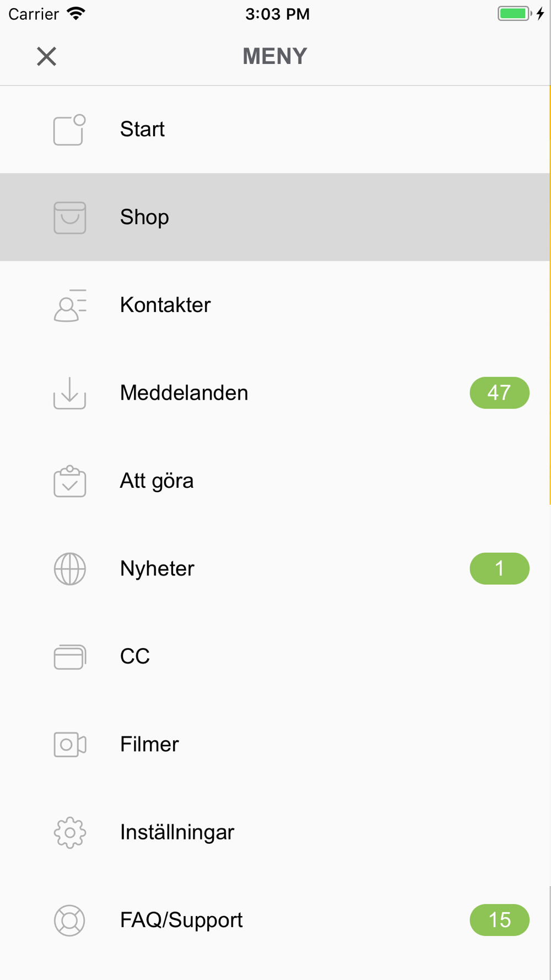Tap the 47 badge on Meddelanden
551x980 pixels.
coord(499,393)
